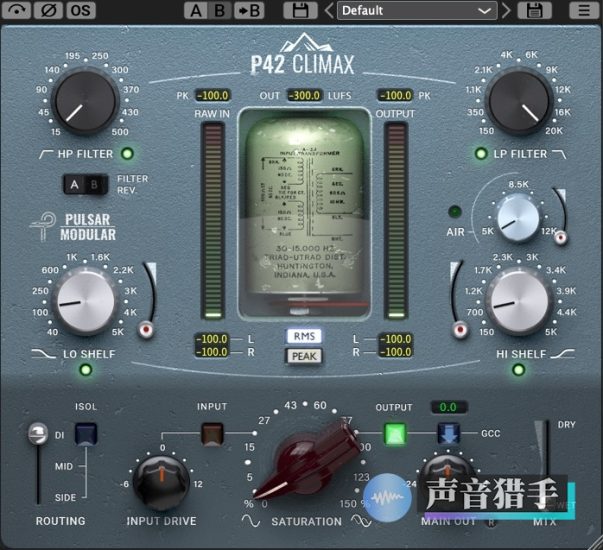The width and height of the screenshot is (603, 550).
Task: Open the Default preset dropdown
Action: (417, 10)
